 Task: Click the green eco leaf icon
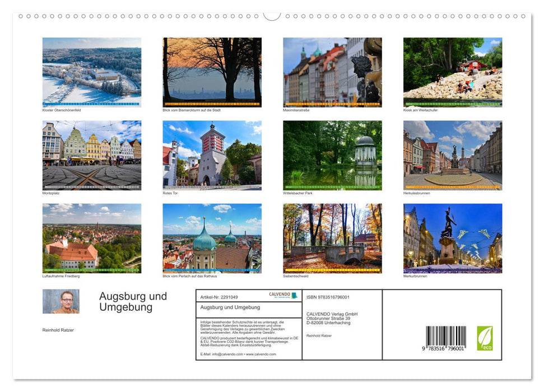(x=485, y=338)
